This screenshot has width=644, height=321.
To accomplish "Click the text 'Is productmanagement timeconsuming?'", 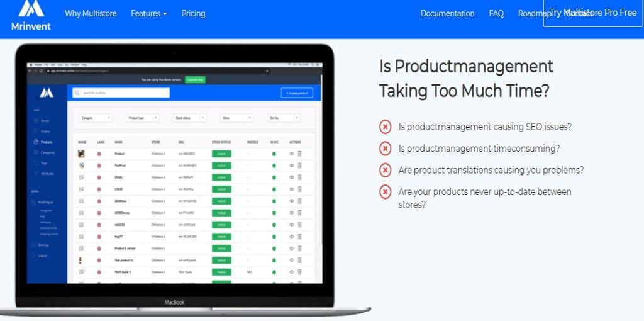I will click(479, 149).
